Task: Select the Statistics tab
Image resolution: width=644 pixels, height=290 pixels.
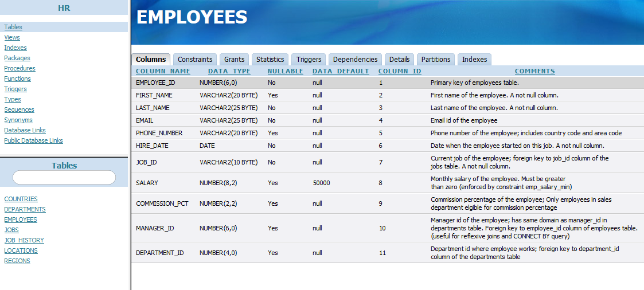Action: point(270,60)
